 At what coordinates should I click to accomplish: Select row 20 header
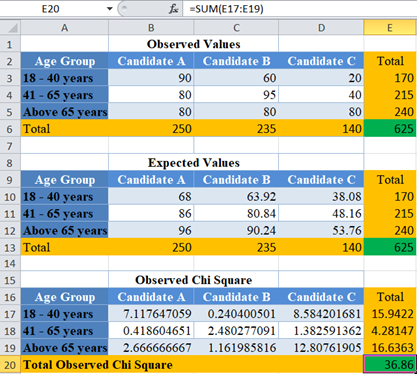pos(10,365)
